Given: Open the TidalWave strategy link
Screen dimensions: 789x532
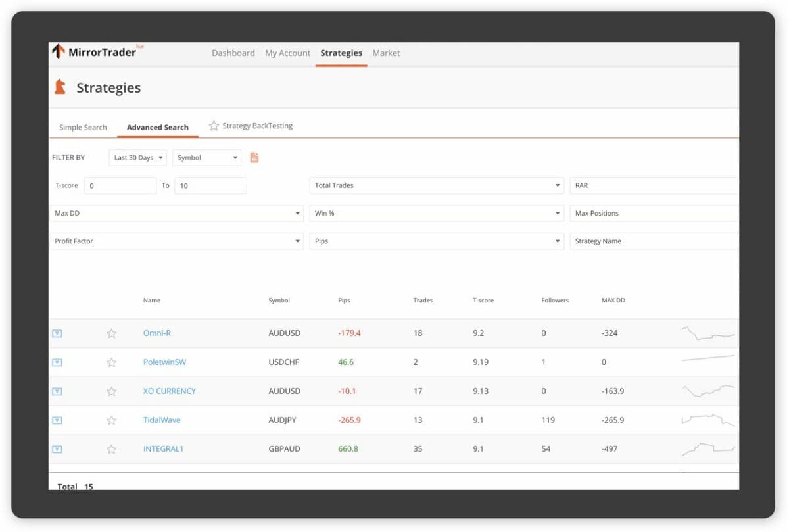Looking at the screenshot, I should click(162, 420).
